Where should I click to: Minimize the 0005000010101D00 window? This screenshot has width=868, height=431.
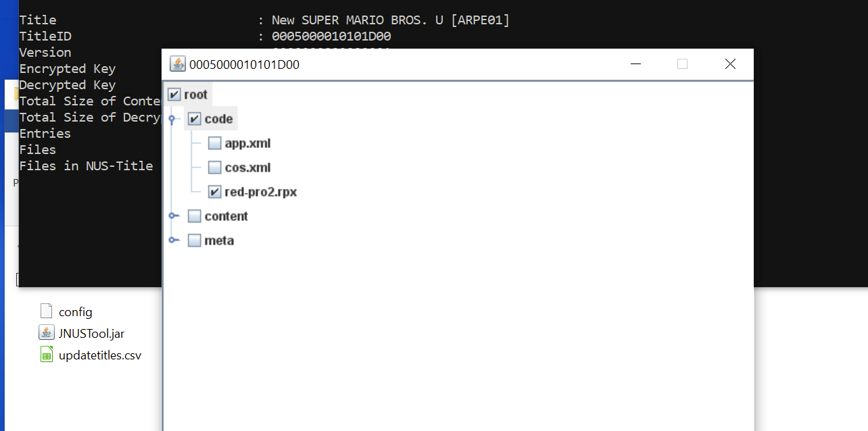click(635, 64)
